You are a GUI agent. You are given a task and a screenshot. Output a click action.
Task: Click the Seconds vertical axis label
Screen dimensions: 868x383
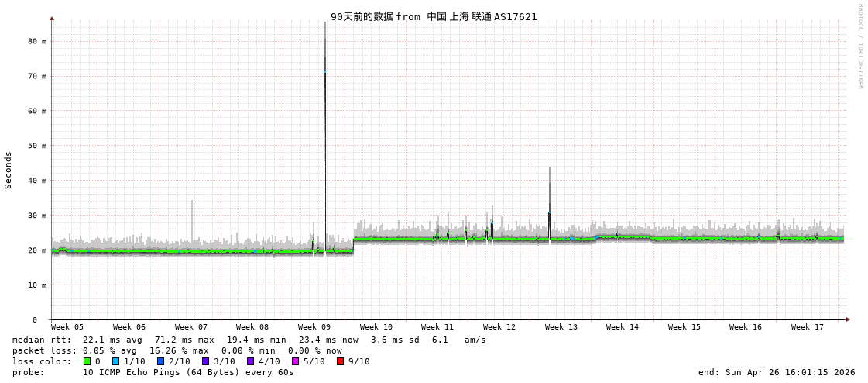pos(9,170)
